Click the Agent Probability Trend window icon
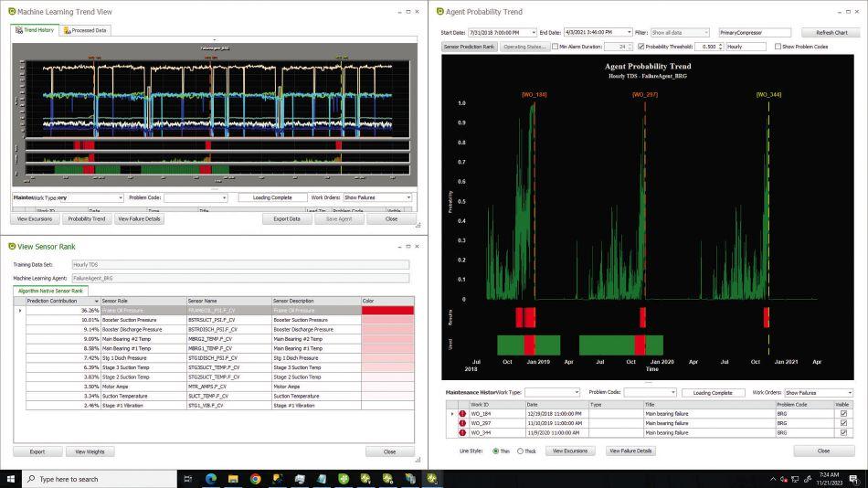Screen dimensions: 868x488 [x=440, y=11]
